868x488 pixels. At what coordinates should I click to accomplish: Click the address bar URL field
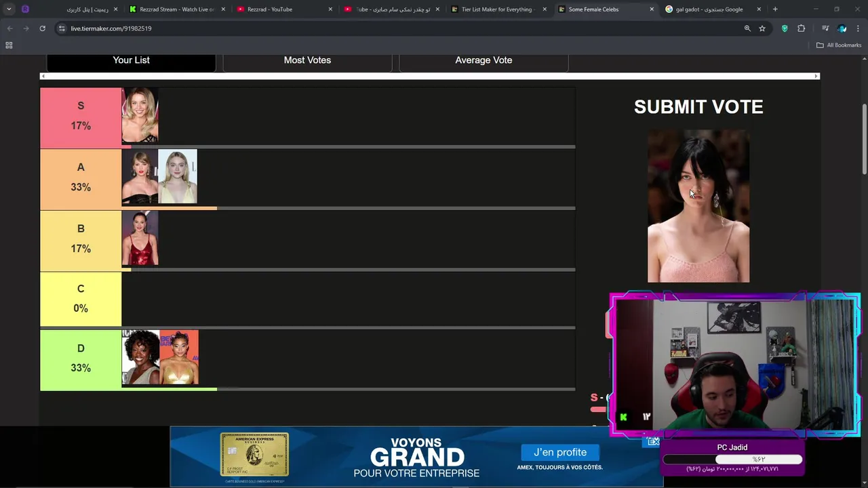point(400,28)
